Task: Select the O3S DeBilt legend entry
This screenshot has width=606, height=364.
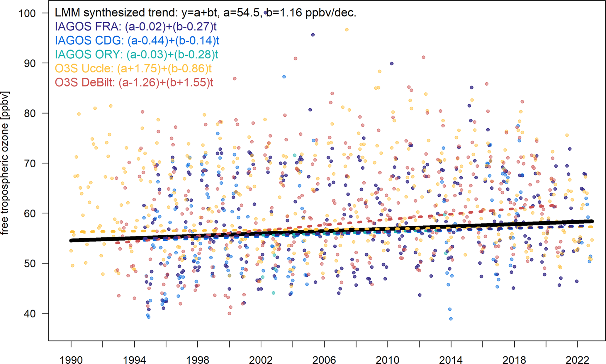Action: (x=134, y=83)
